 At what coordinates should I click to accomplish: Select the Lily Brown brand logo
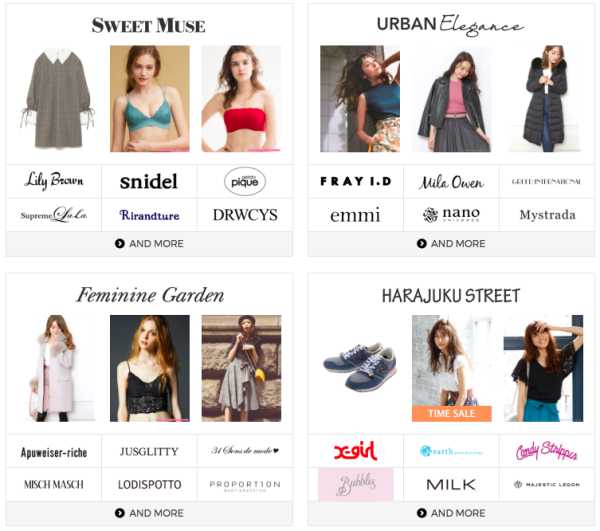54,181
